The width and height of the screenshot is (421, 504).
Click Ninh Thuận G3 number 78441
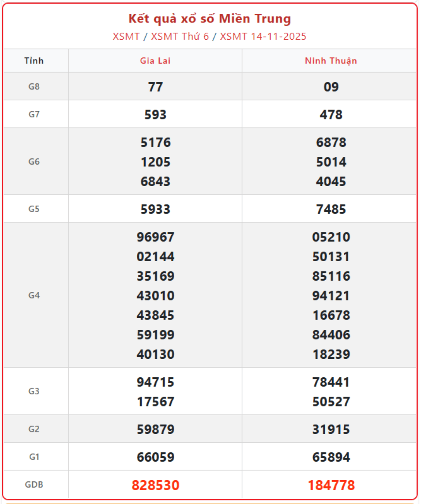pyautogui.click(x=331, y=382)
